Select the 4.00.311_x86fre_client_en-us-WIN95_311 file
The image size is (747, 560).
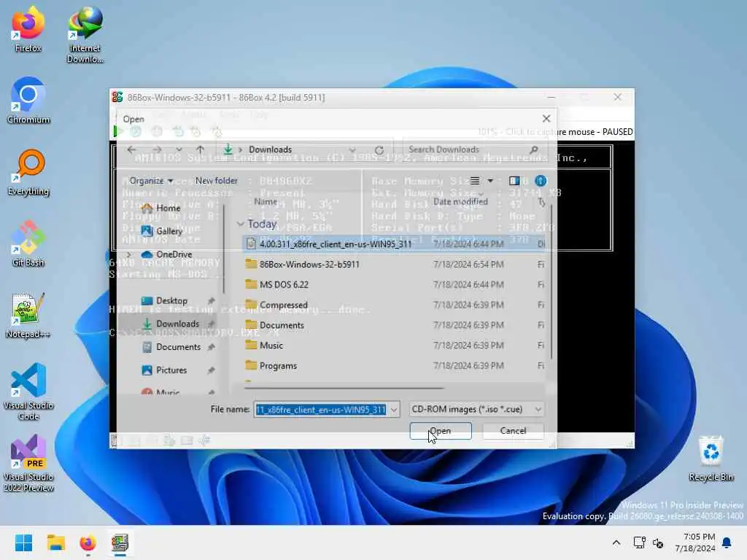(393, 244)
